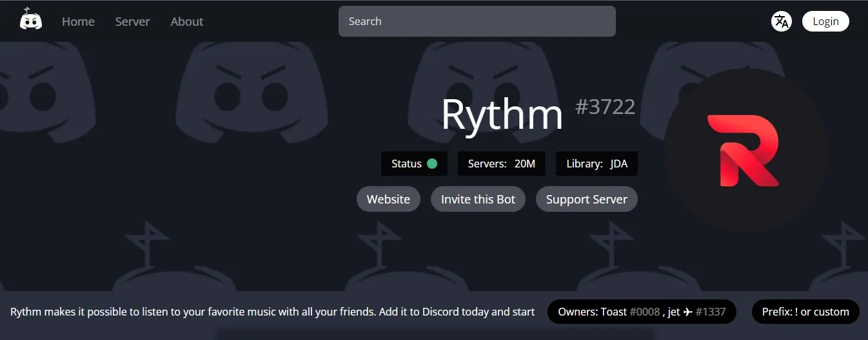Viewport: 868px width, 340px height.
Task: Click the Login button
Action: 825,21
